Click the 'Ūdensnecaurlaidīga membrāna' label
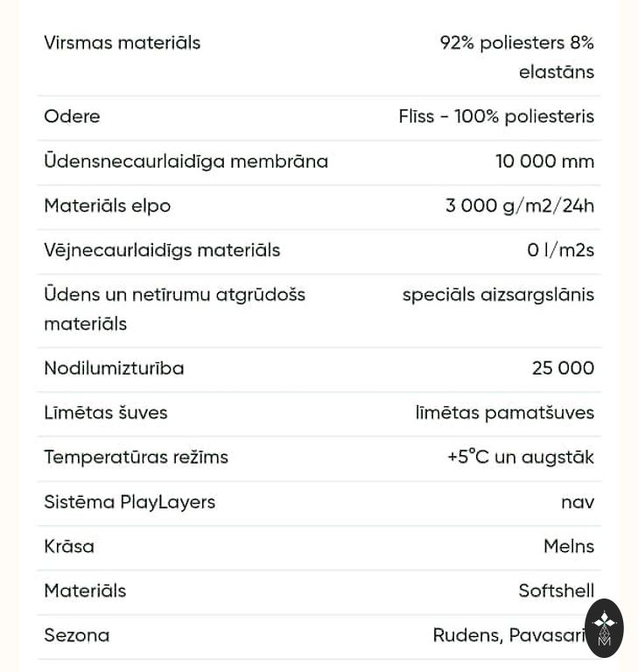This screenshot has width=638, height=672. [x=186, y=161]
